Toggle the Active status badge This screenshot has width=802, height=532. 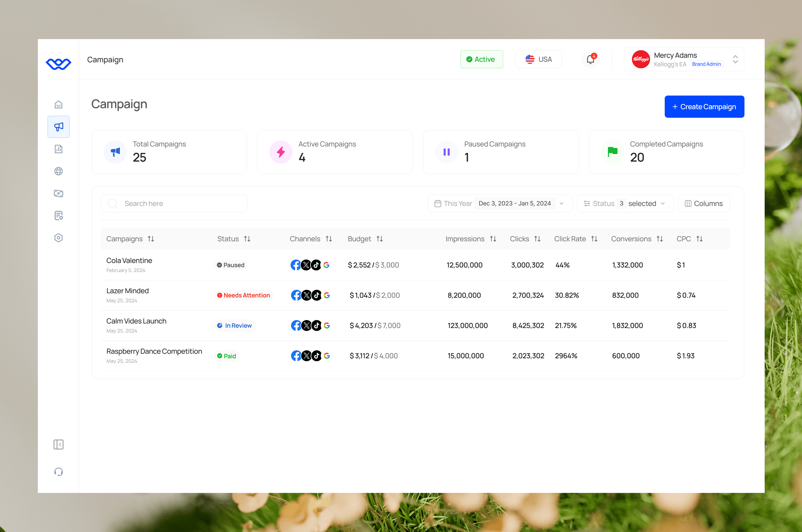pos(481,59)
